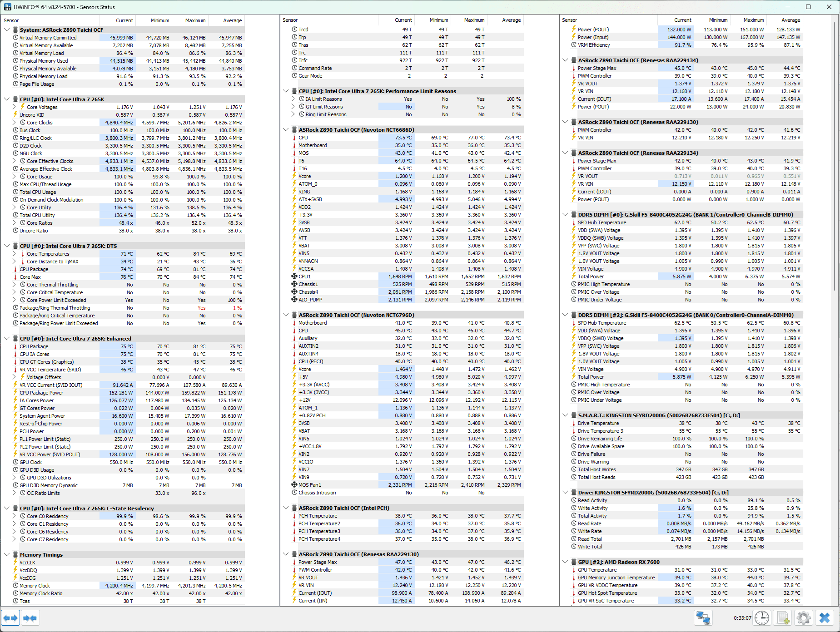Click the lightning icon beside CPU Package Power
The image size is (840, 632).
[x=15, y=393]
